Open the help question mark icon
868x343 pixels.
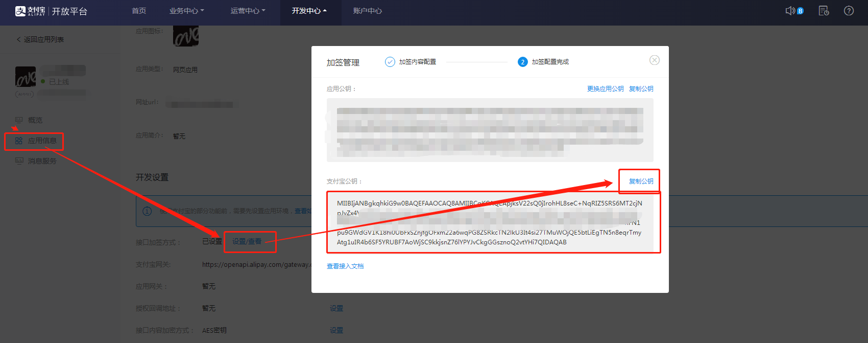[849, 11]
